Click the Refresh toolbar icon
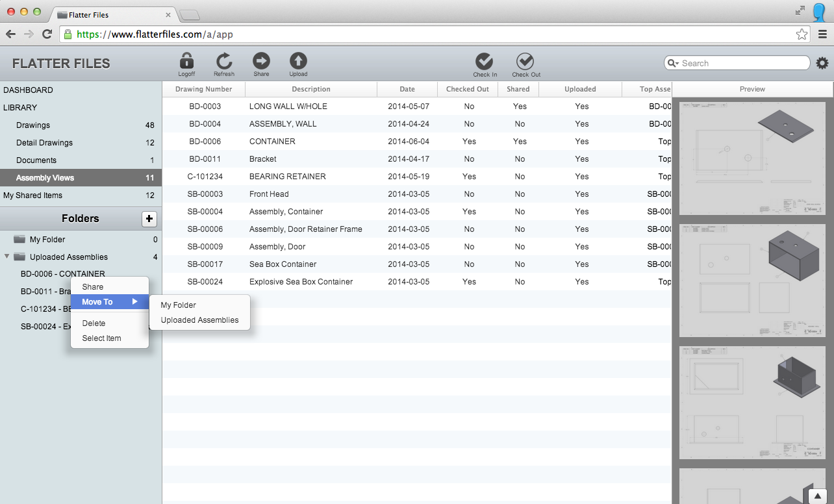 pyautogui.click(x=224, y=60)
